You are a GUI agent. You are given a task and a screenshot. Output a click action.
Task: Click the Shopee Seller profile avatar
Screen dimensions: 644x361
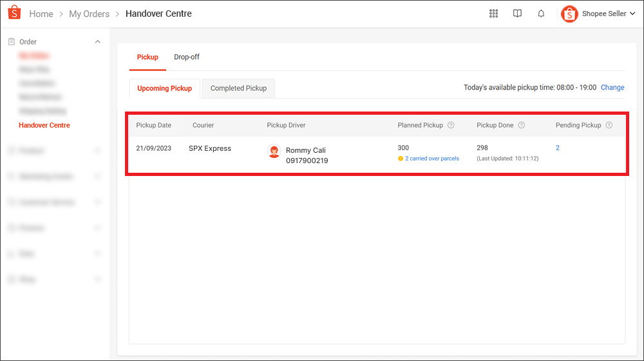pos(569,14)
